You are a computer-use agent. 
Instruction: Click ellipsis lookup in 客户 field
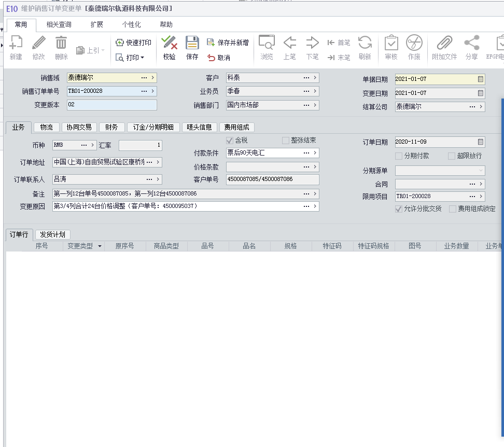tap(306, 78)
